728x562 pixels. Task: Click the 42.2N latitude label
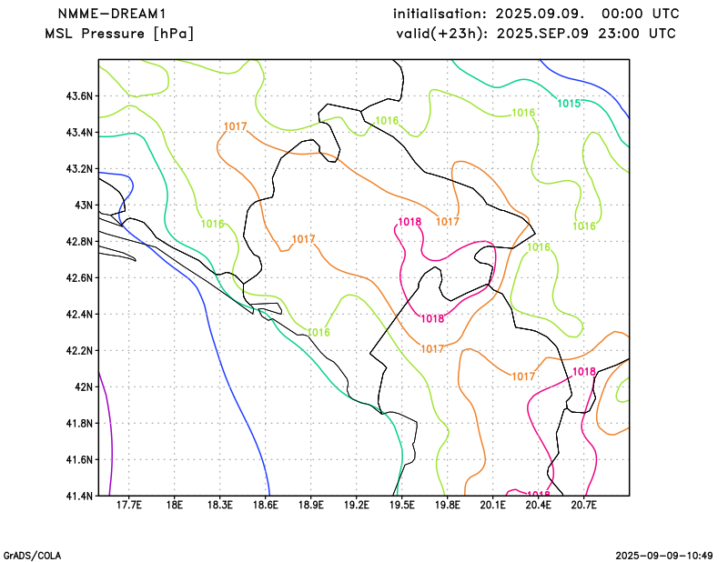[79, 350]
